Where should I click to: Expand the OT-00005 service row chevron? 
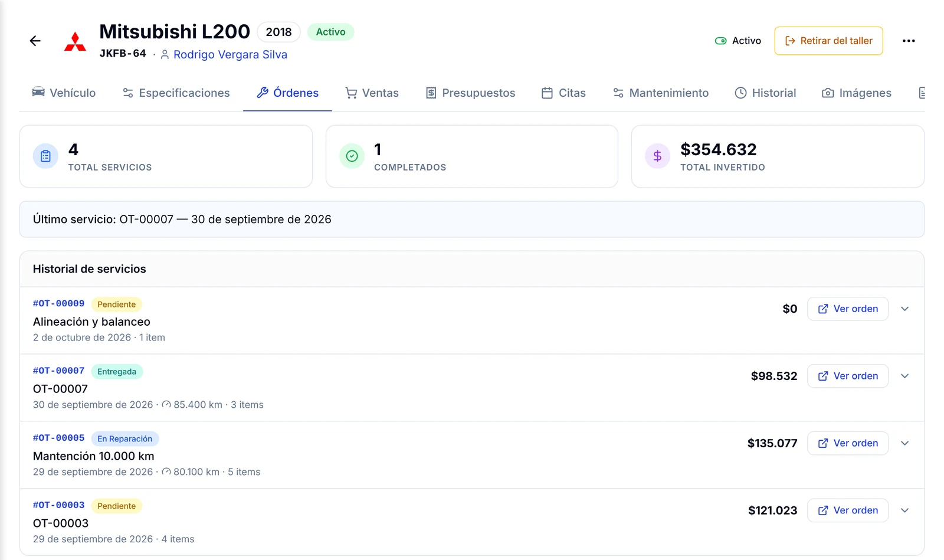click(x=905, y=443)
